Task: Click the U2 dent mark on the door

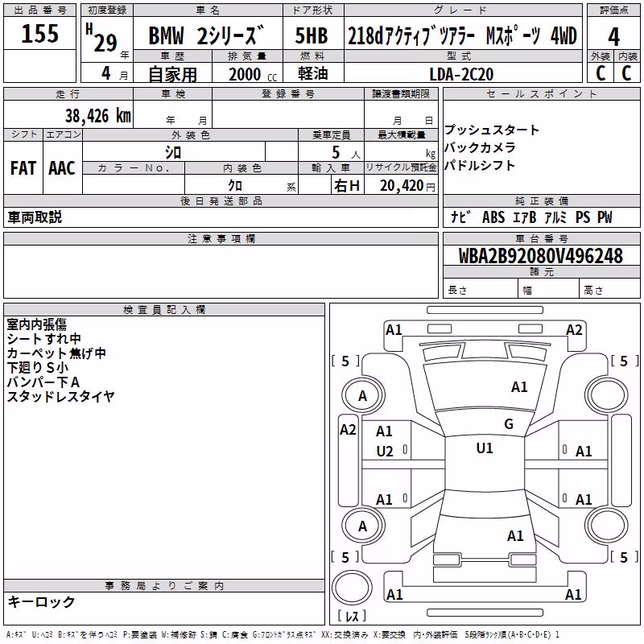Action: point(385,452)
